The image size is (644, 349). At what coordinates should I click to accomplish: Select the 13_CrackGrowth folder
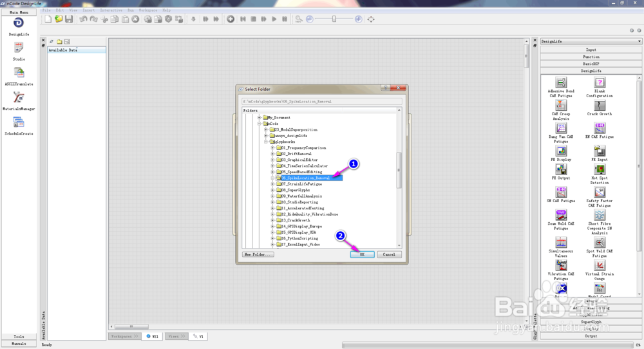click(x=296, y=220)
